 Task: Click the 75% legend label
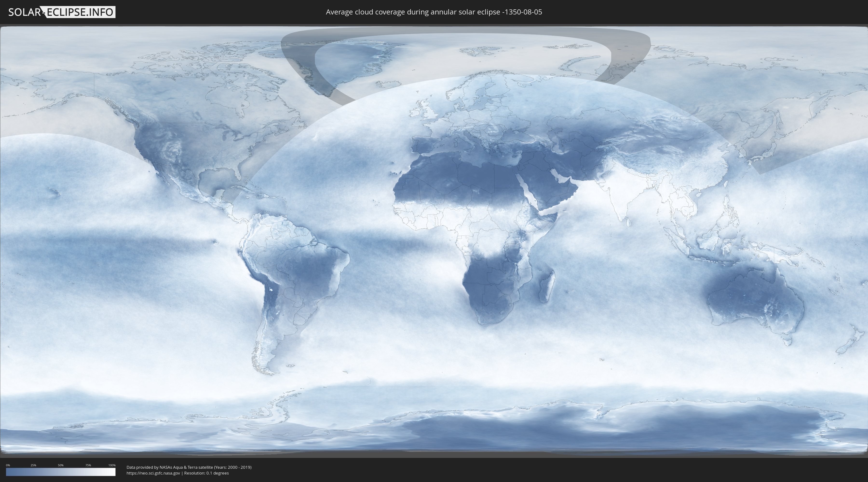click(88, 465)
